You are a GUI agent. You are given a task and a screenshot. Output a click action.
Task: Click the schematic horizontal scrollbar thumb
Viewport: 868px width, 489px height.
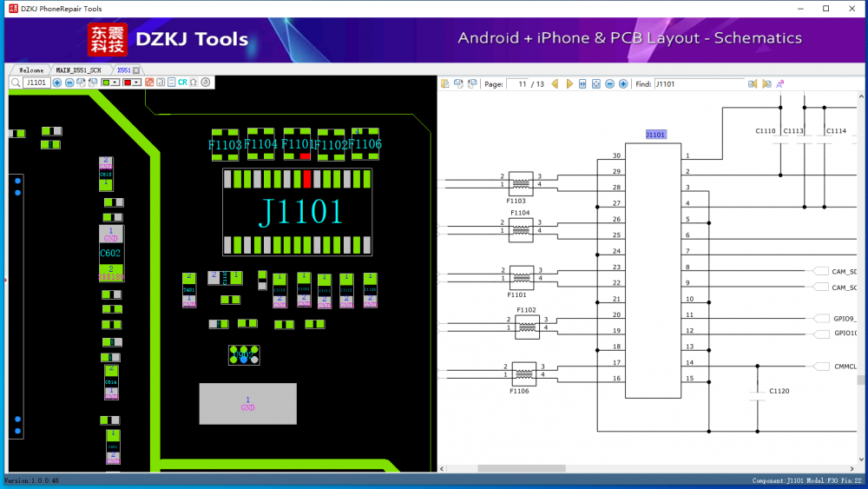522,468
